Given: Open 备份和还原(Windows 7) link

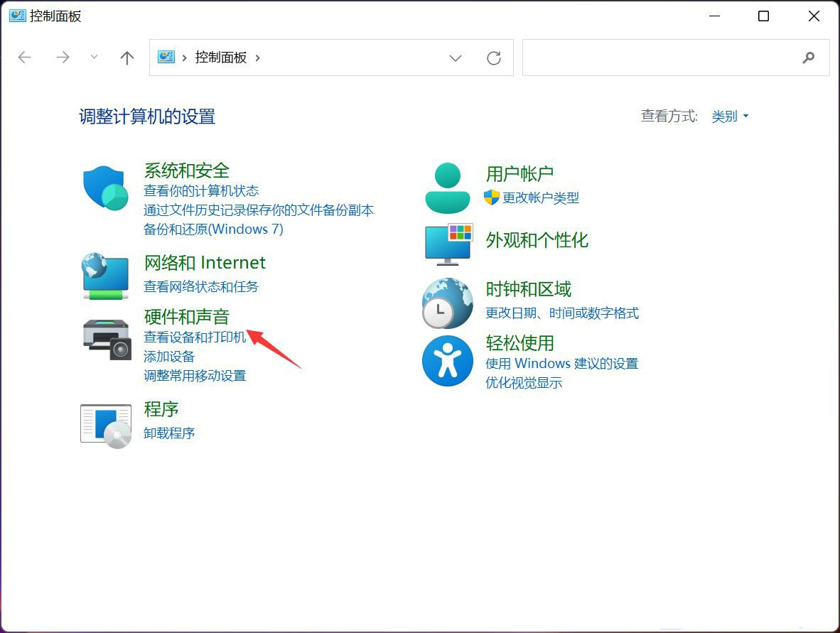Looking at the screenshot, I should pyautogui.click(x=213, y=229).
